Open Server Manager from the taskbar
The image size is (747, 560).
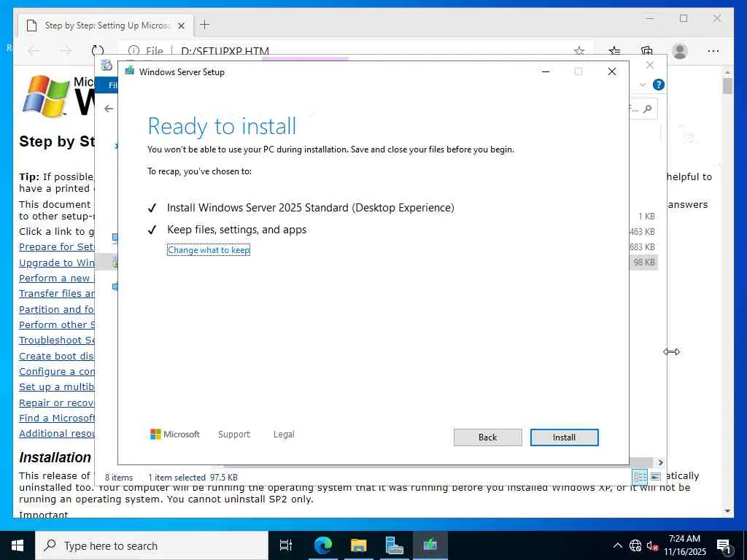pos(395,545)
